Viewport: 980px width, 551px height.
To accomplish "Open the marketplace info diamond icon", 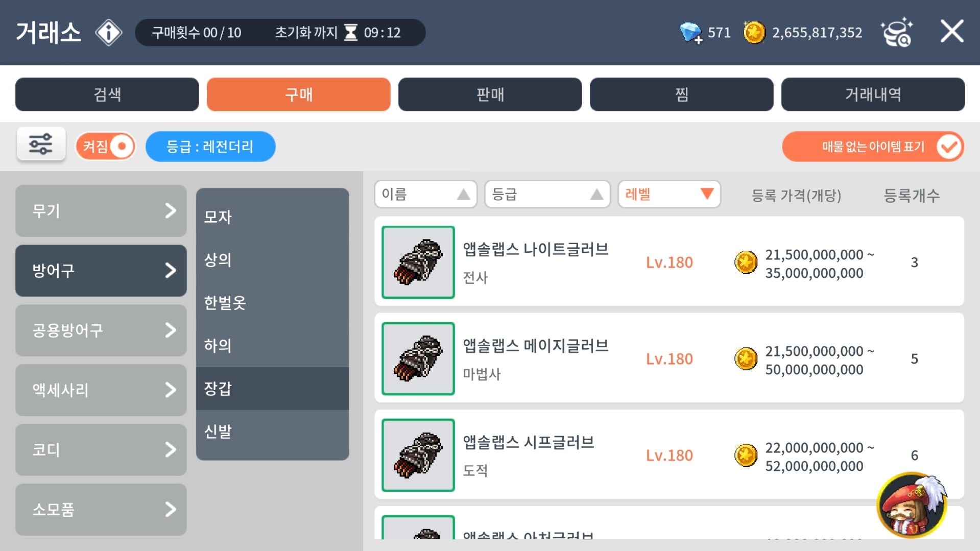I will [109, 33].
